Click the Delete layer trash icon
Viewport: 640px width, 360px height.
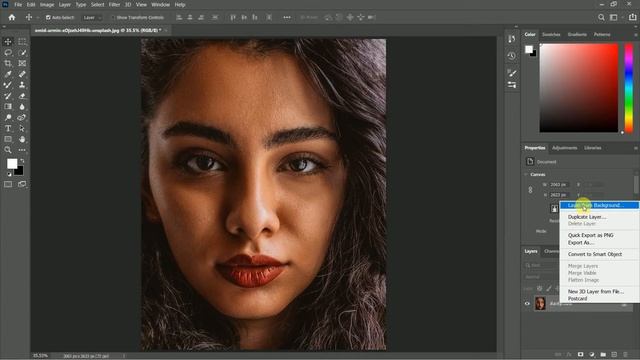pos(625,354)
